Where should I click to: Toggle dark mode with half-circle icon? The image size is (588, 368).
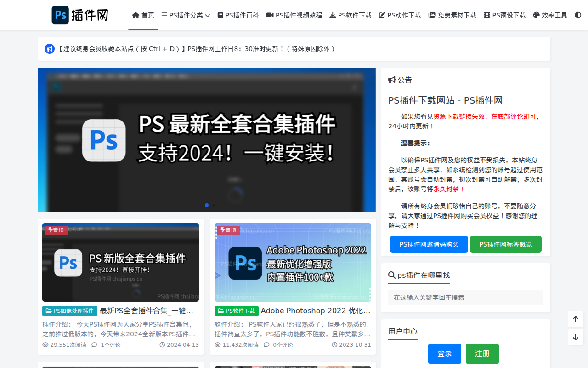(x=578, y=15)
